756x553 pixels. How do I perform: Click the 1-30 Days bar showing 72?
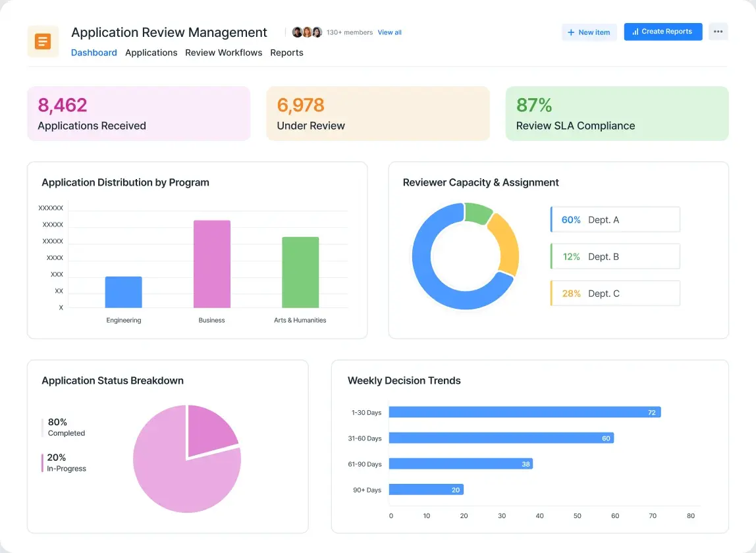coord(524,412)
